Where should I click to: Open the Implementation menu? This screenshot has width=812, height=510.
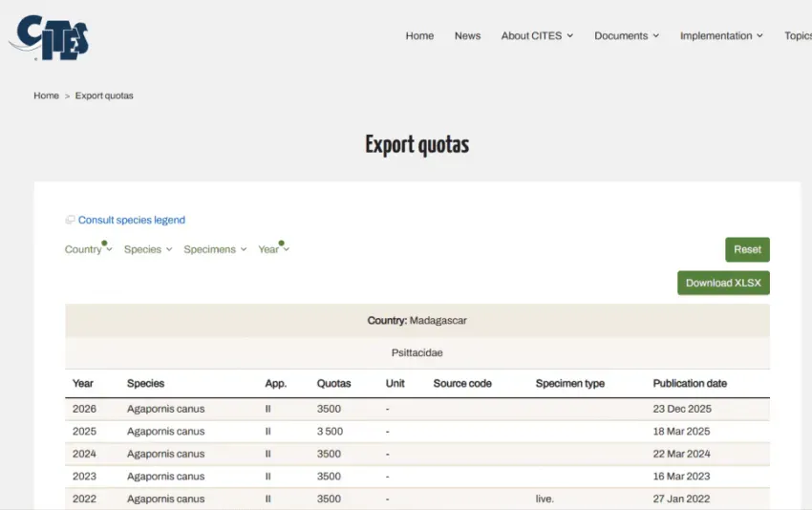(x=721, y=35)
